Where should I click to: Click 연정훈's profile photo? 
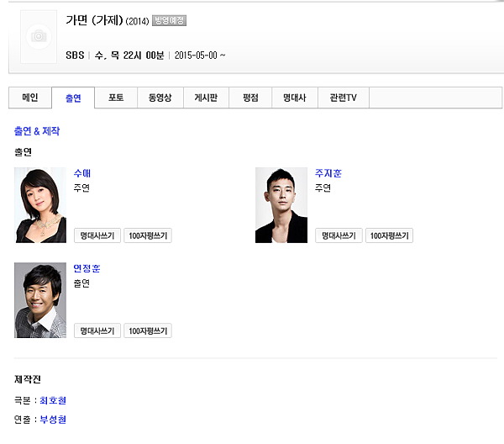click(40, 300)
